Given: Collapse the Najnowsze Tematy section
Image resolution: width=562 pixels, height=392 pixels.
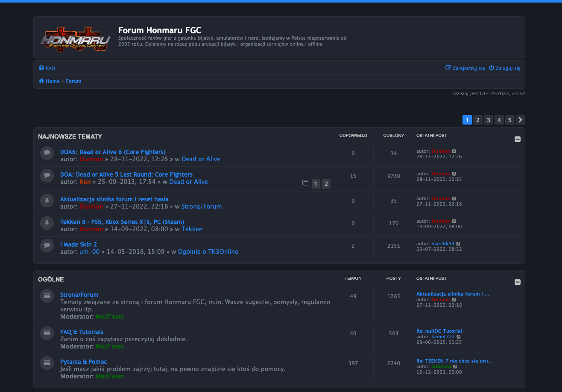Looking at the screenshot, I should pyautogui.click(x=518, y=139).
